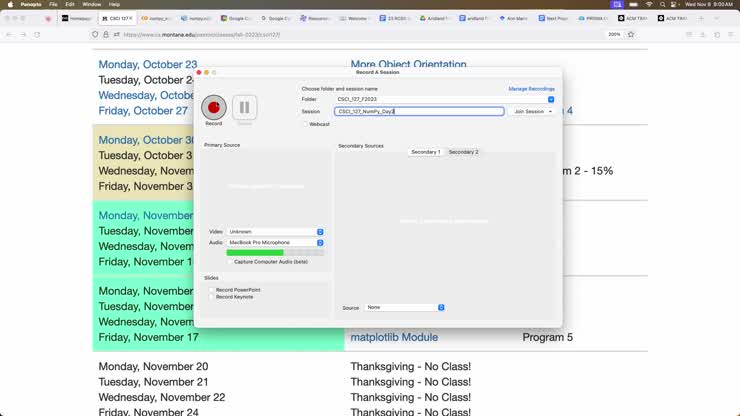Enable the Webcast checkbox
Viewport: 740px width, 416px height.
pos(305,124)
